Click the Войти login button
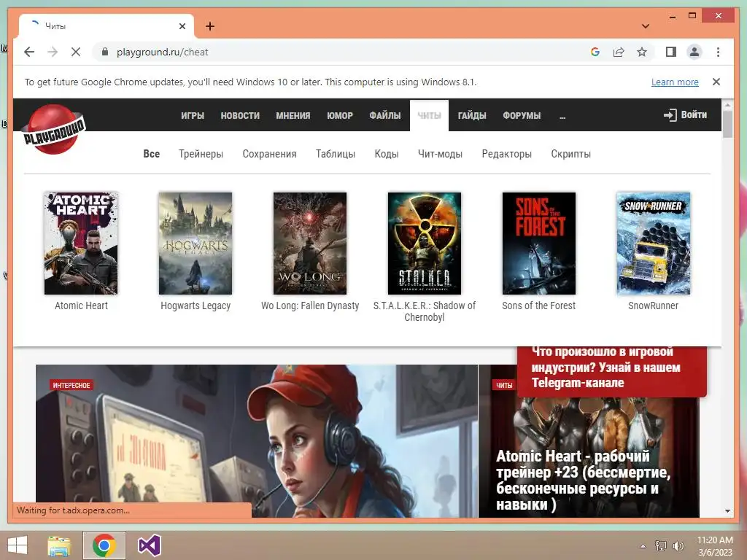Viewport: 747px width, 560px height. click(x=685, y=114)
